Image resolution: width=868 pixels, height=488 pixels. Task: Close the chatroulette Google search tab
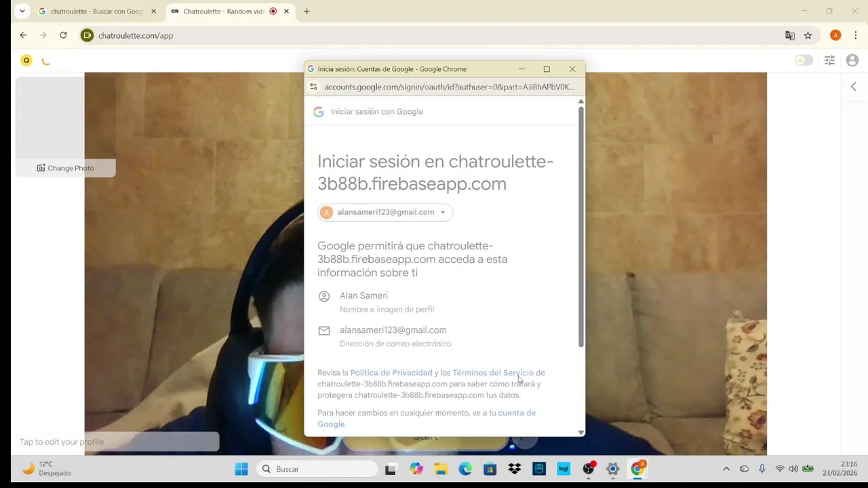click(x=153, y=12)
